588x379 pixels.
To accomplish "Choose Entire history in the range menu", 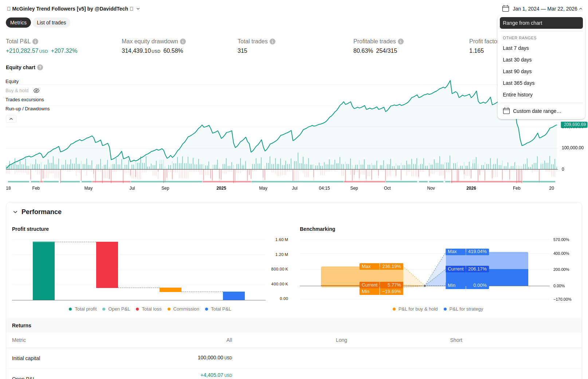I will tap(517, 95).
